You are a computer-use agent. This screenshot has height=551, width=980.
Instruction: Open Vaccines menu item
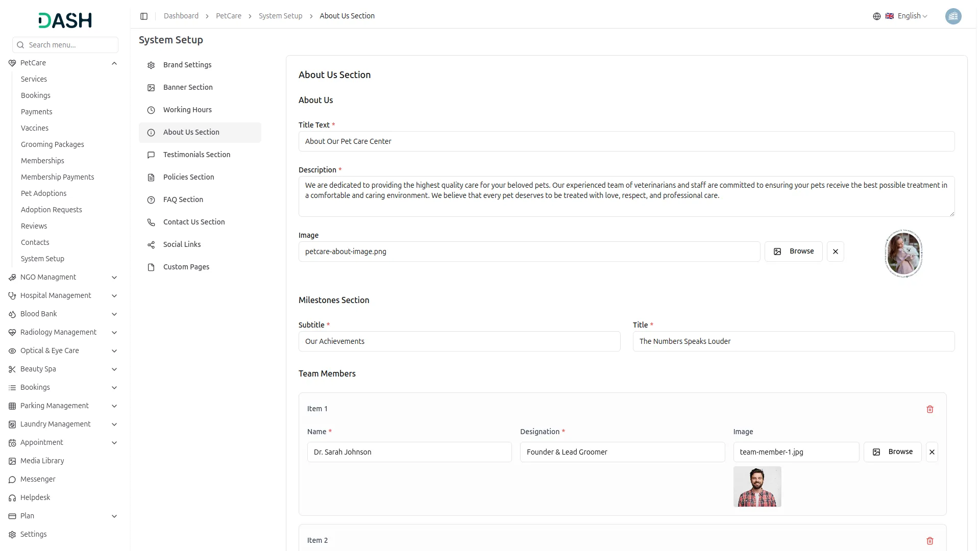35,128
